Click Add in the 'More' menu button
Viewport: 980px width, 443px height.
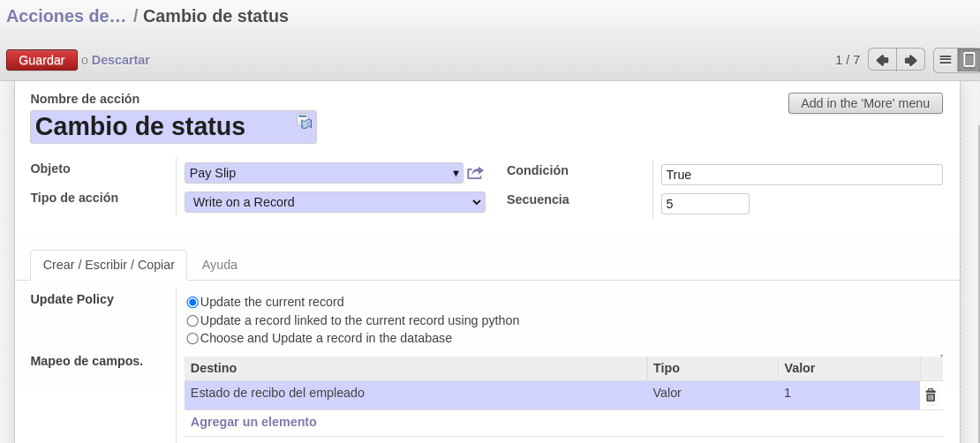pos(865,103)
